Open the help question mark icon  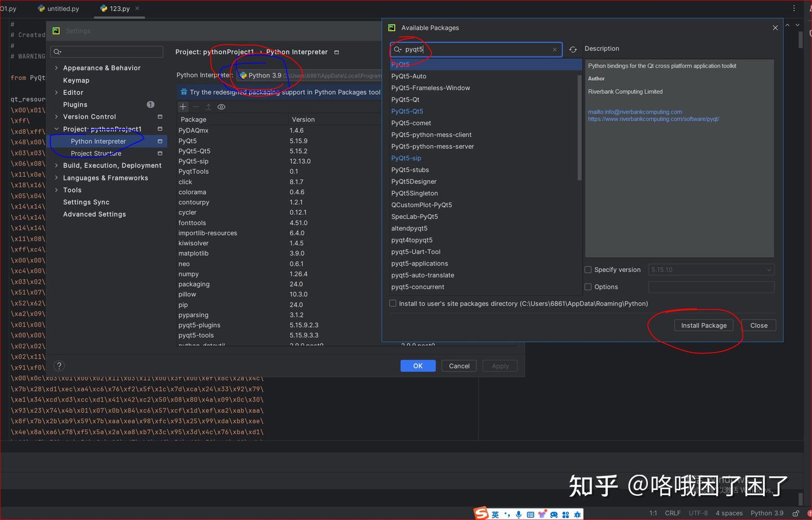[59, 365]
